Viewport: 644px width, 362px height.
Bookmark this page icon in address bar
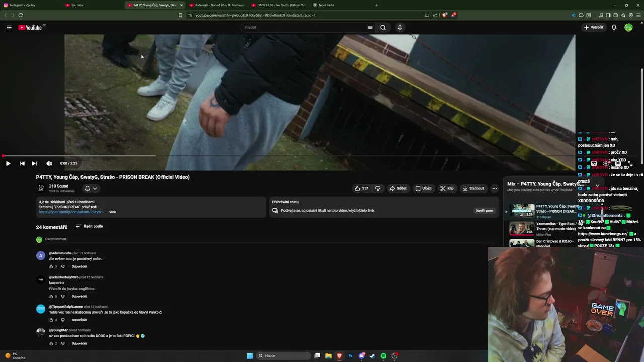pyautogui.click(x=180, y=15)
